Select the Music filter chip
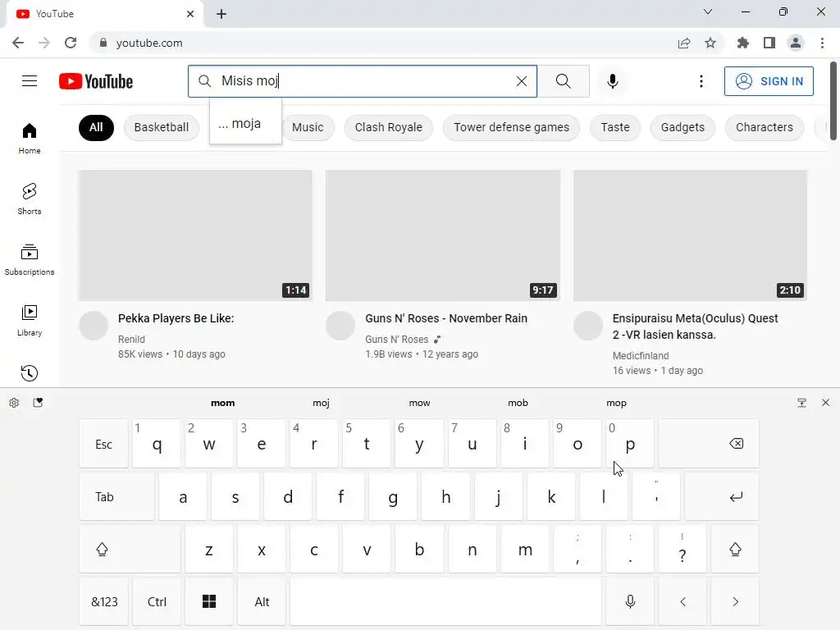840x630 pixels. (308, 127)
